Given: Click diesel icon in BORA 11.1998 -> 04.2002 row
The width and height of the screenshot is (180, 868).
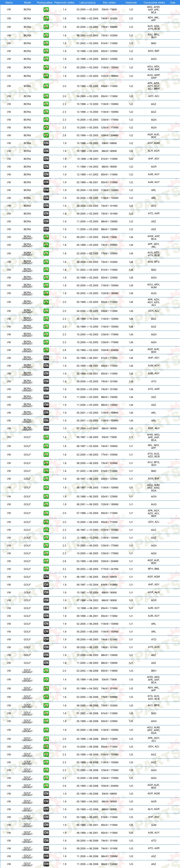Looking at the screenshot, I should coord(46,167).
